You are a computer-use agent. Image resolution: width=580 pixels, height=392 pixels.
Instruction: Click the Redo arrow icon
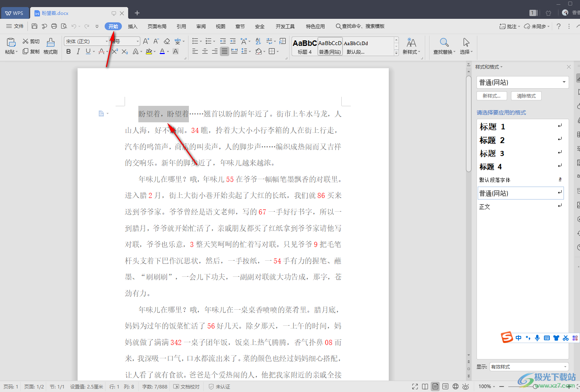(x=87, y=26)
